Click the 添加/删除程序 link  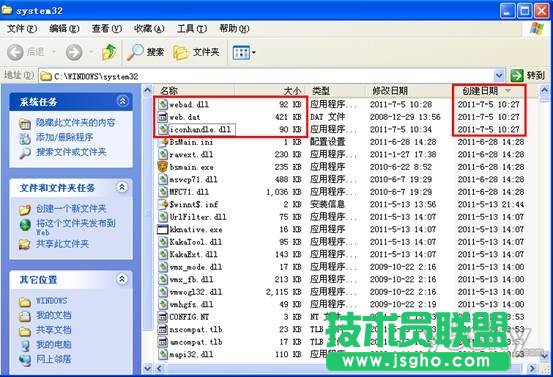pos(65,137)
